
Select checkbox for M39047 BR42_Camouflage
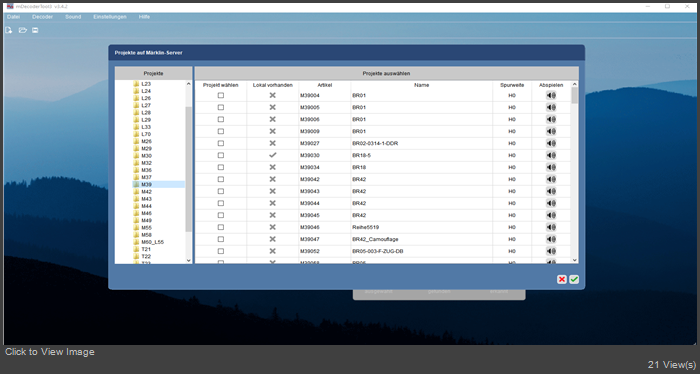pyautogui.click(x=221, y=240)
